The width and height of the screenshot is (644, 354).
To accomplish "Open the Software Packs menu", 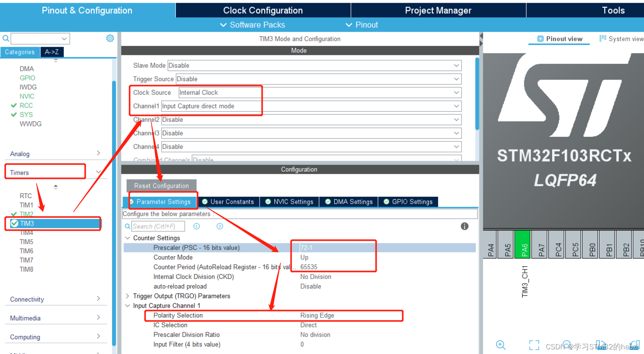I will (253, 25).
